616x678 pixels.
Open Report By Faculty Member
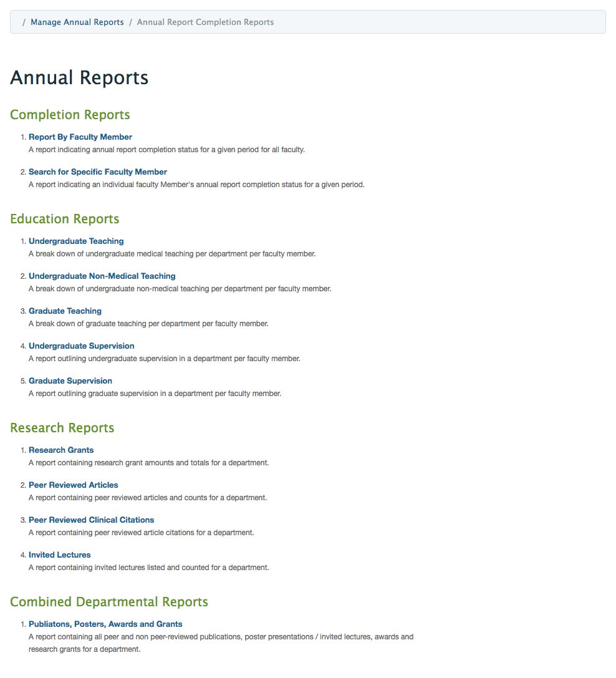tap(80, 137)
